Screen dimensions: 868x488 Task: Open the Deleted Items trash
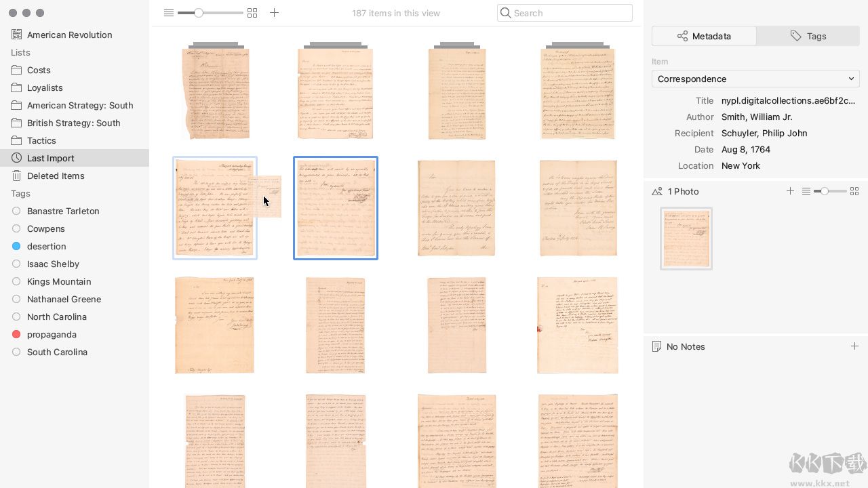pos(56,176)
